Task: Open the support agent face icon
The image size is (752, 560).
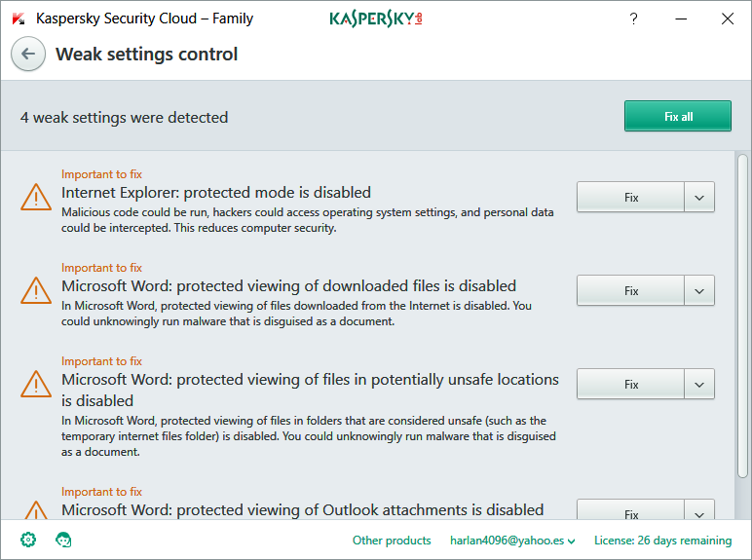Action: (63, 540)
